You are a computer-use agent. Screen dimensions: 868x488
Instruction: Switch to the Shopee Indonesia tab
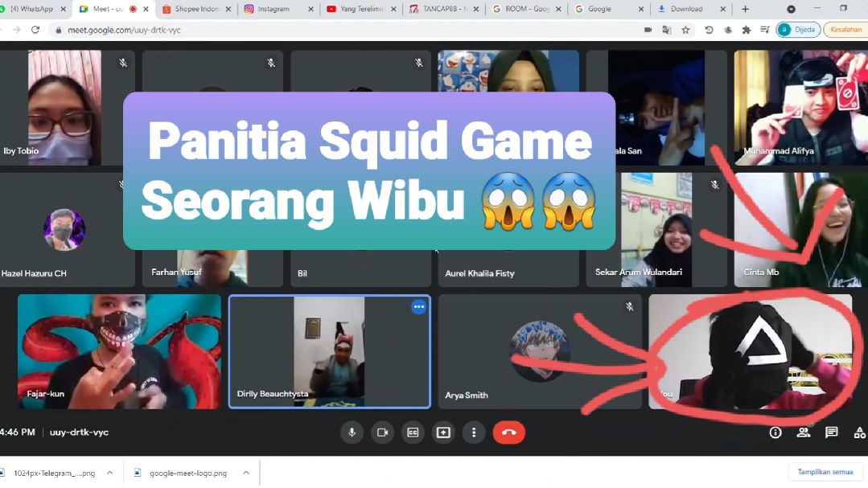click(193, 10)
